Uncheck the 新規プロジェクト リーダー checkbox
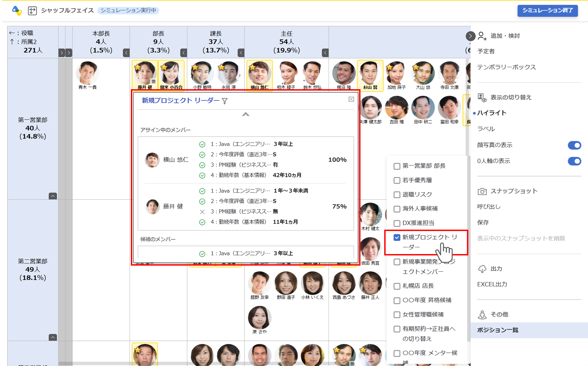588x366 pixels. pos(397,237)
